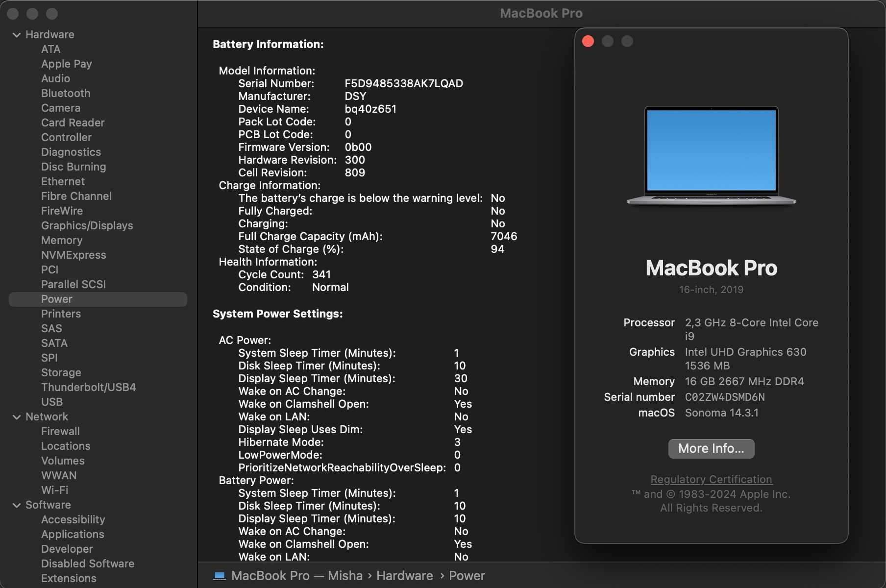Select Accessibility under Software
886x588 pixels.
tap(74, 519)
